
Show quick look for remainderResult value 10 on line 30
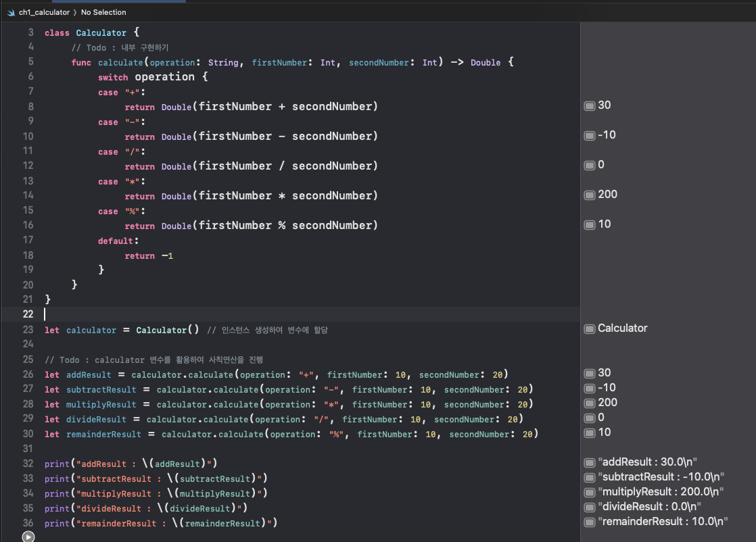click(x=589, y=433)
